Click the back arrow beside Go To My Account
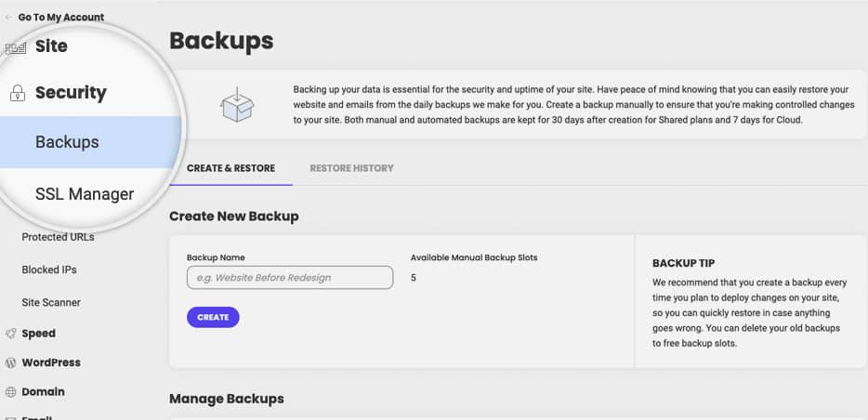This screenshot has height=420, width=868. coord(8,18)
